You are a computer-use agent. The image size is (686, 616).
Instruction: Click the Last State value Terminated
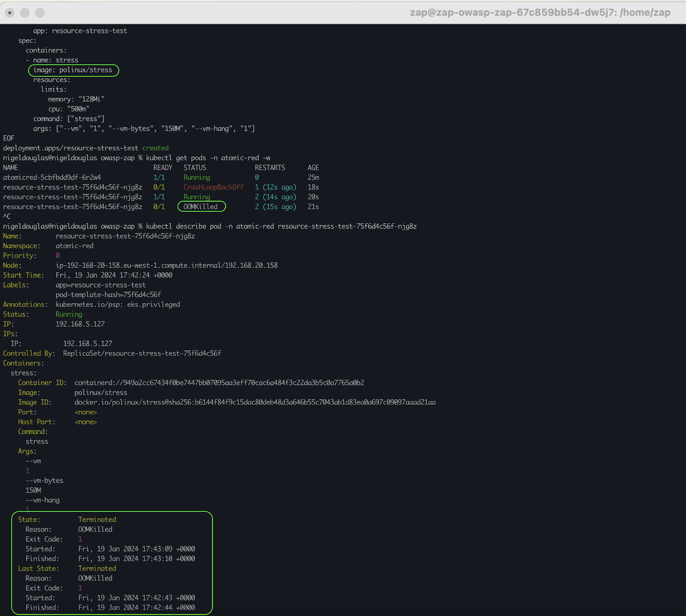pos(97,568)
